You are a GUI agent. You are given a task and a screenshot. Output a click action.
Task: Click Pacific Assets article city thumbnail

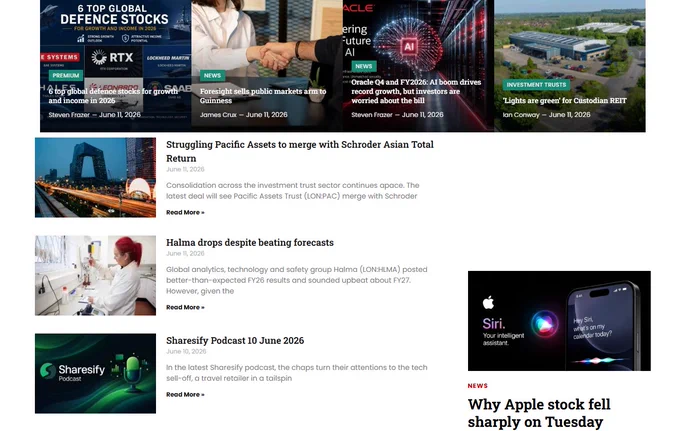tap(95, 178)
